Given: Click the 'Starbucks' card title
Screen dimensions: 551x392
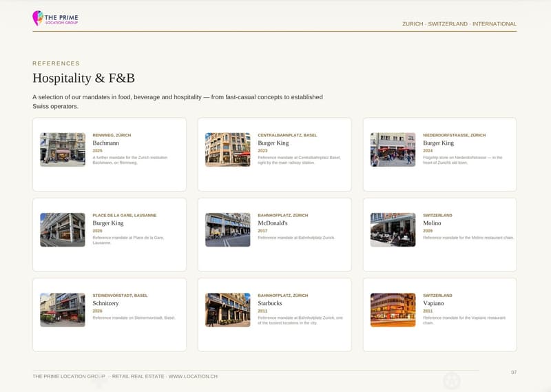Looking at the screenshot, I should pos(270,303).
